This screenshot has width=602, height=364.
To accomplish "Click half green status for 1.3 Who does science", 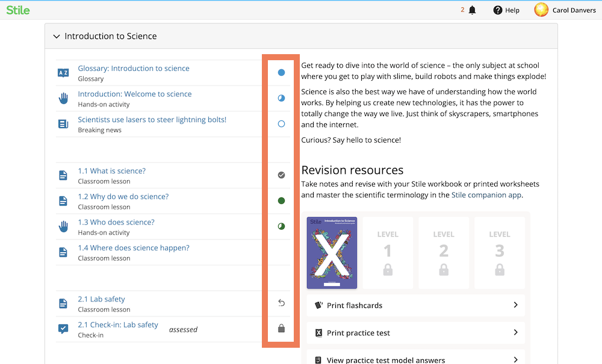I will [x=281, y=226].
